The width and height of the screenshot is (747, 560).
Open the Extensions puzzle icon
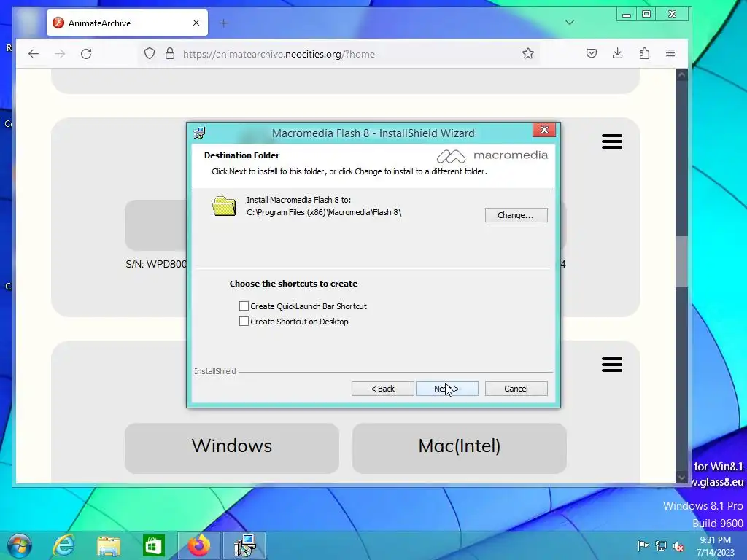coord(644,53)
